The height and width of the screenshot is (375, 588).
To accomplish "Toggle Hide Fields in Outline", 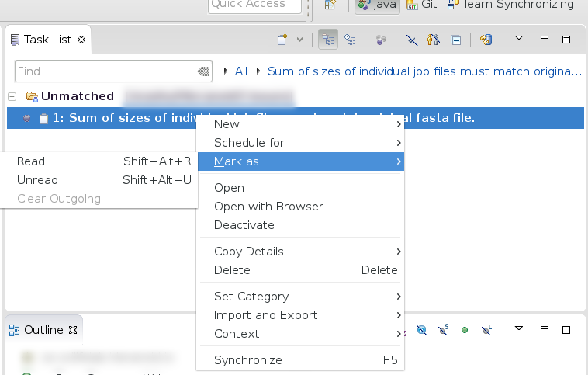I will pos(421,330).
